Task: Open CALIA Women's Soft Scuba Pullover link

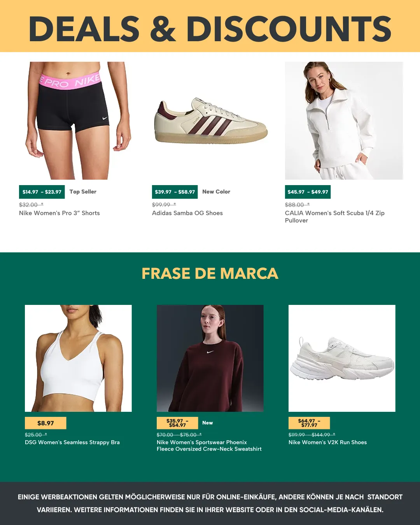Action: 335,217
